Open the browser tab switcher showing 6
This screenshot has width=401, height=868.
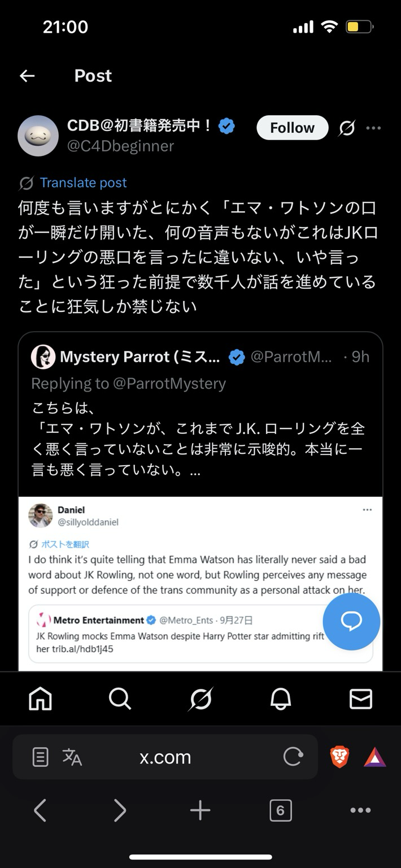pos(281,811)
